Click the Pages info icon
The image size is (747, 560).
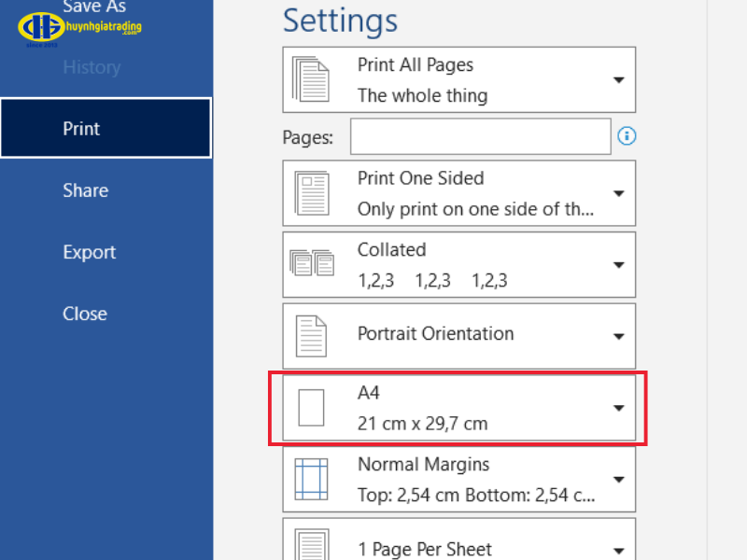tap(627, 136)
